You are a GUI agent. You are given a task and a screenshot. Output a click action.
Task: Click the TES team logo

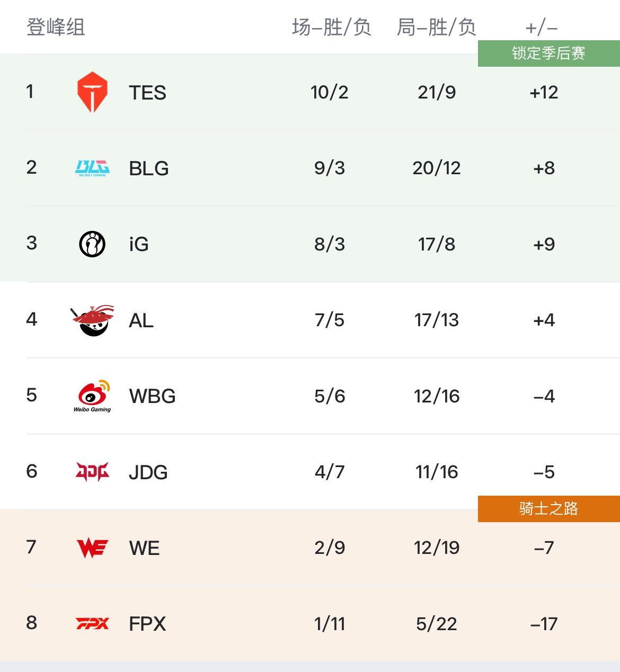point(92,92)
